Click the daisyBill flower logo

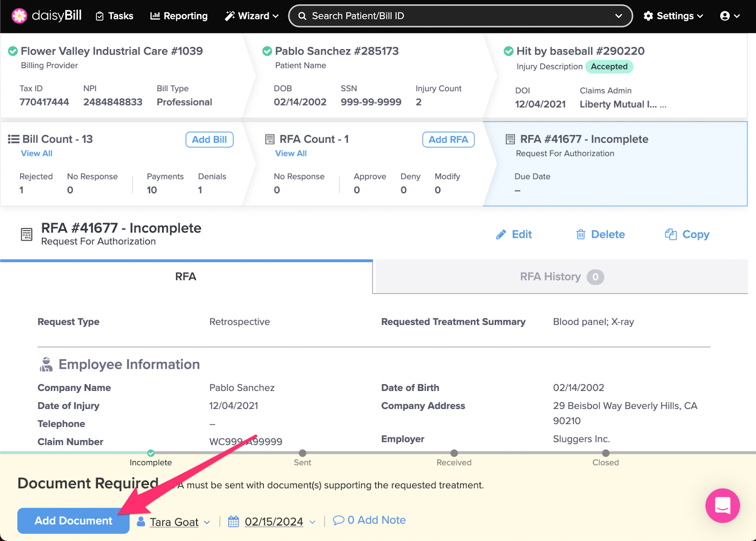(x=19, y=16)
